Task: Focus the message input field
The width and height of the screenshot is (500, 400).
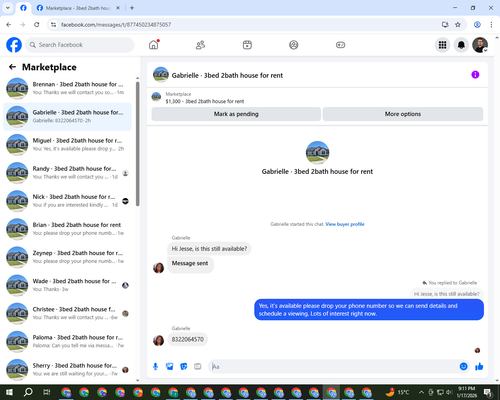Action: pyautogui.click(x=333, y=367)
